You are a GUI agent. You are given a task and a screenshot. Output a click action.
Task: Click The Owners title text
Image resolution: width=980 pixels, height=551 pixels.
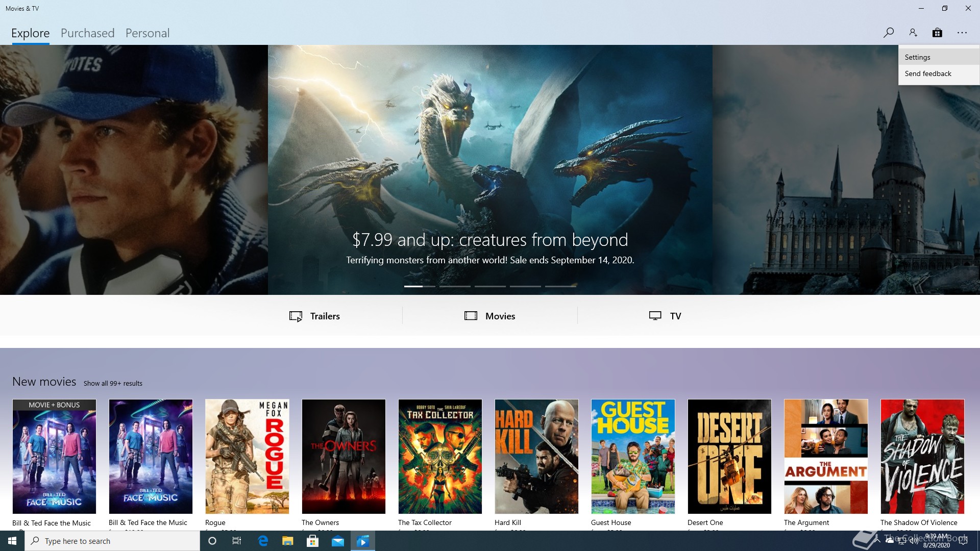pos(320,522)
